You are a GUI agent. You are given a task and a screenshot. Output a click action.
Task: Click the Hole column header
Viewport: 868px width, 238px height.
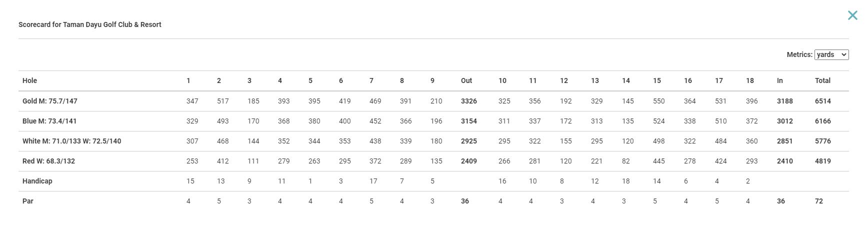click(29, 80)
